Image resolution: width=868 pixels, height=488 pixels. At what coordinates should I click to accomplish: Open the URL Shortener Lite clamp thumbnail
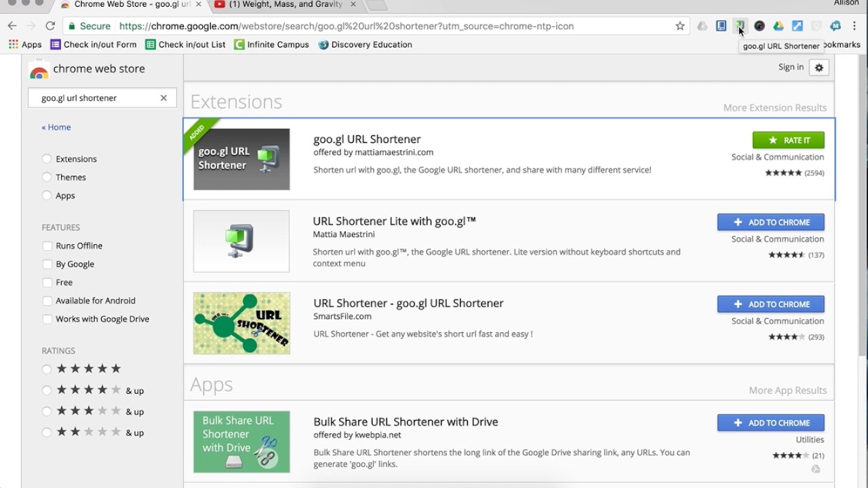(x=241, y=241)
